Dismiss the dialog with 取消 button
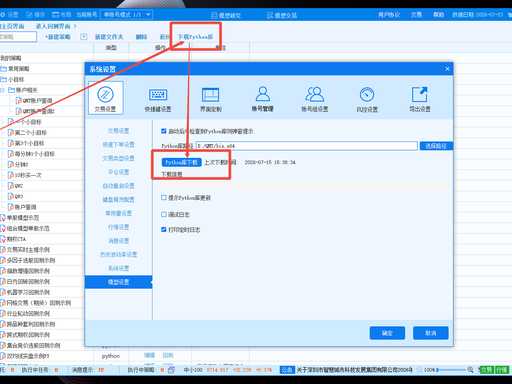The width and height of the screenshot is (512, 384). pos(431,333)
